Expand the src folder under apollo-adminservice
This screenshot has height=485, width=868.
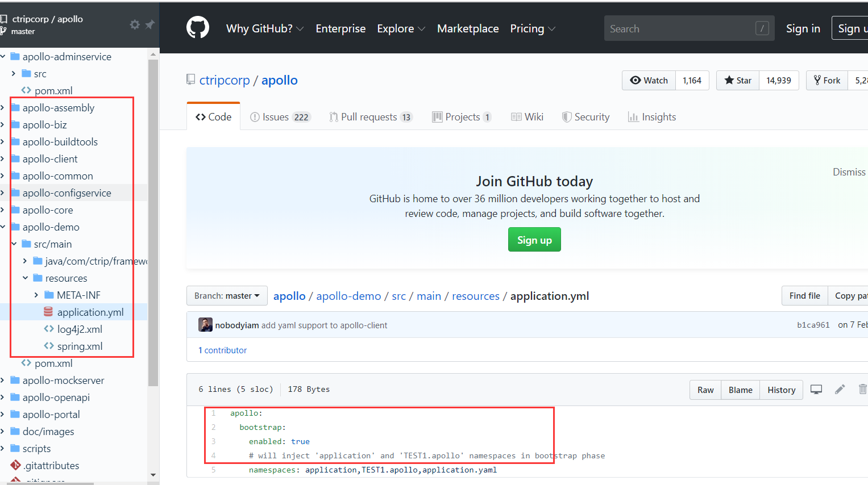pos(14,73)
